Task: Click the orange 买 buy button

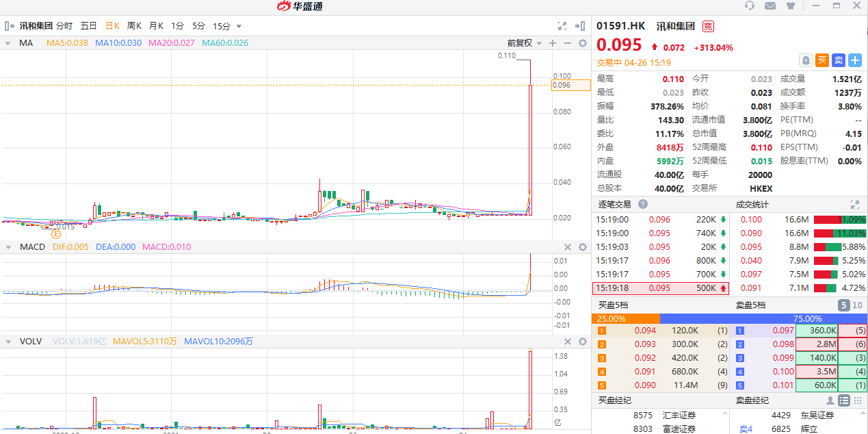Action: [822, 60]
